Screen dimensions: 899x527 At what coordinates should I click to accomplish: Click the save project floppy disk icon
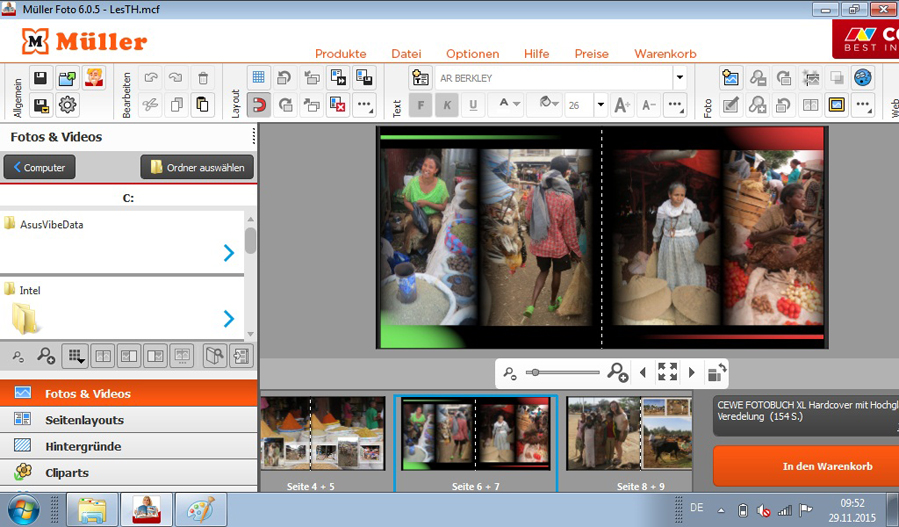41,78
